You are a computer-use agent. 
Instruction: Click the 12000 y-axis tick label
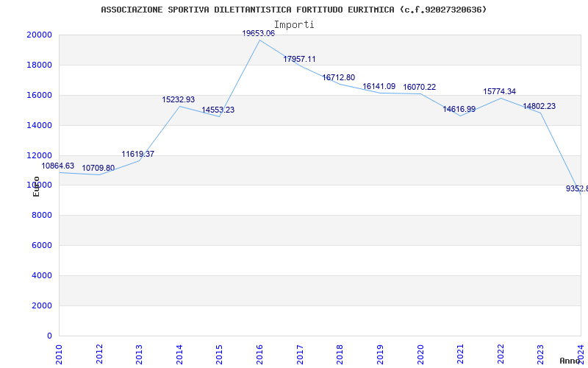(x=39, y=155)
